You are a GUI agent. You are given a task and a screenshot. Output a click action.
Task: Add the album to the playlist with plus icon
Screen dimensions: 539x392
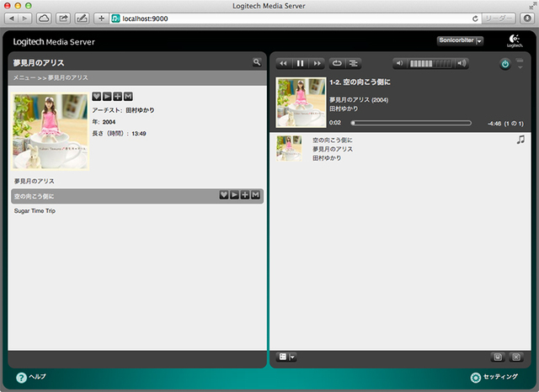117,97
